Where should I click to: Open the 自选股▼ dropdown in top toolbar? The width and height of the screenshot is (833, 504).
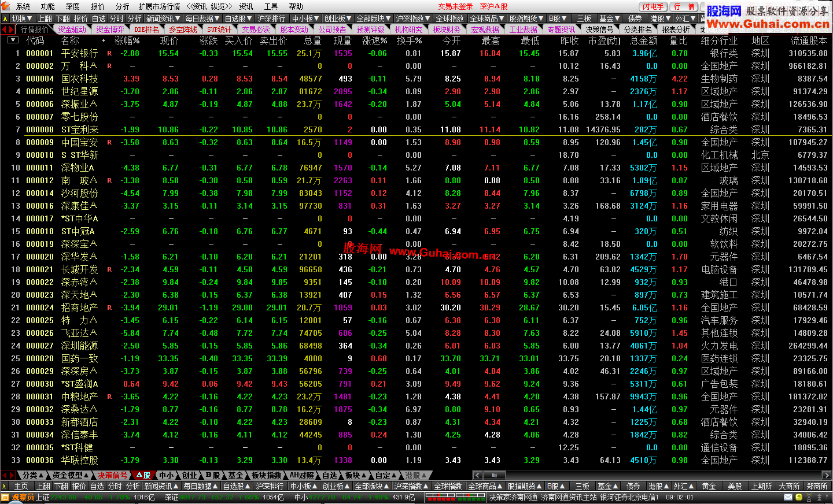coord(238,18)
